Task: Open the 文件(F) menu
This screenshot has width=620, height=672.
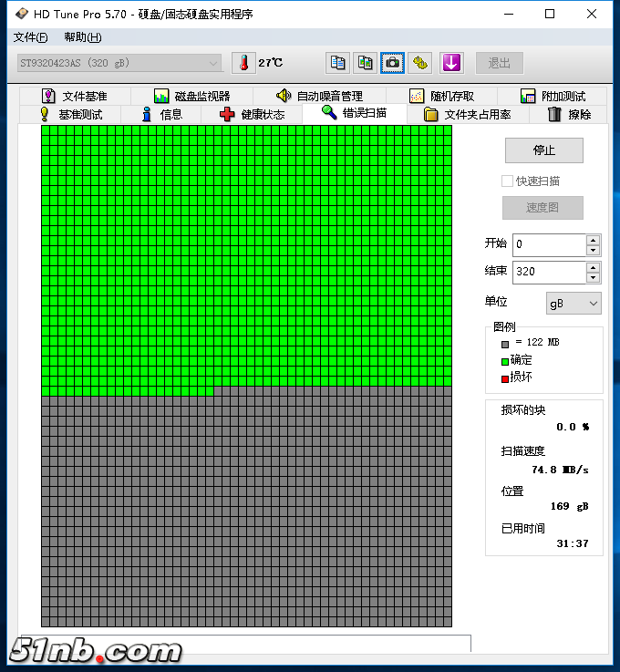Action: [x=31, y=37]
